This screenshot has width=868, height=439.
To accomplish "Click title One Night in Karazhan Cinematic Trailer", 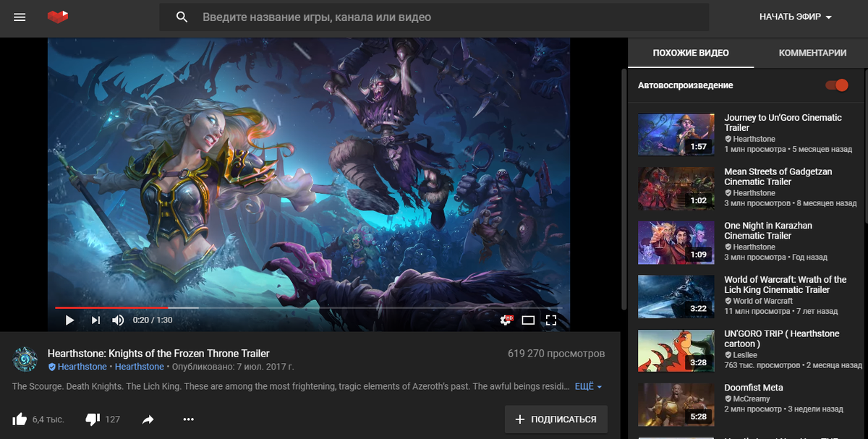I will coord(768,231).
